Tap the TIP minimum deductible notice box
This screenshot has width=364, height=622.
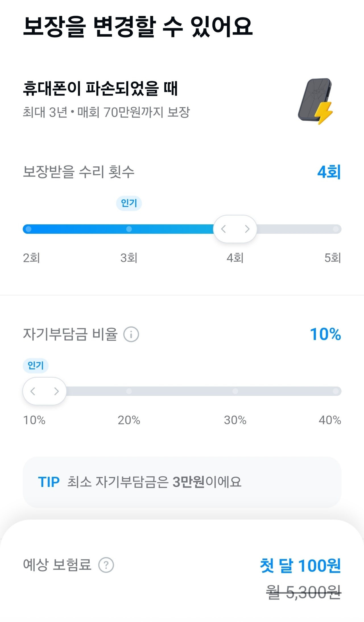coord(182,482)
